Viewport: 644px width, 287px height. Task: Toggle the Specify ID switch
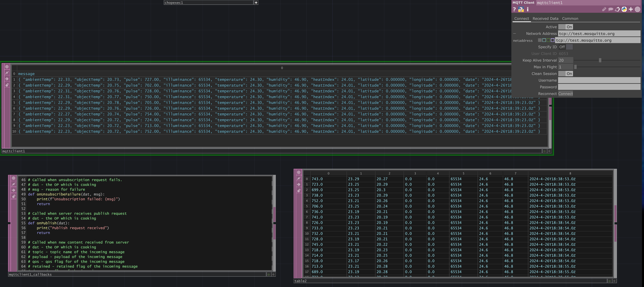click(x=566, y=47)
